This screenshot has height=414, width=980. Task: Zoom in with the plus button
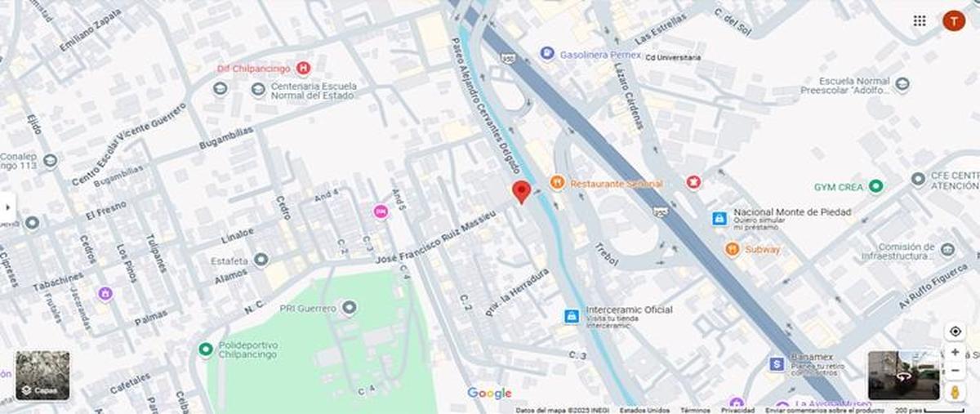coord(955,353)
